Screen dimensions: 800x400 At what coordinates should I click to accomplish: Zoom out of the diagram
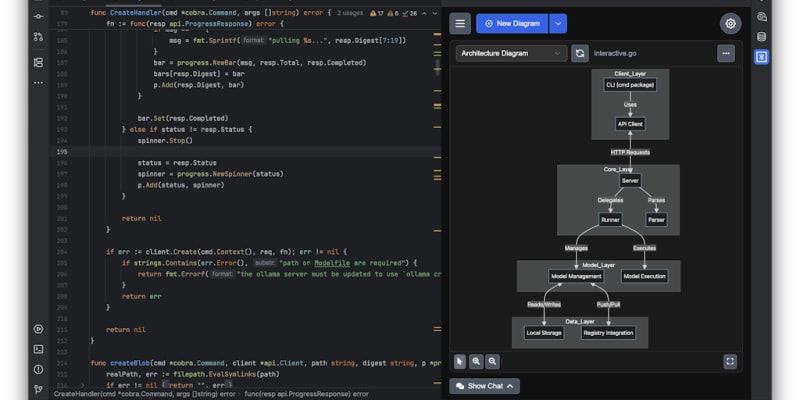(492, 361)
